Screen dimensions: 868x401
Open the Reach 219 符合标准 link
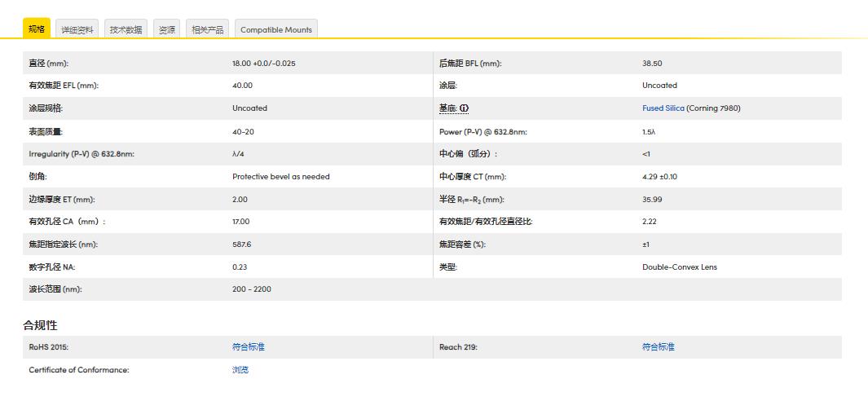659,347
